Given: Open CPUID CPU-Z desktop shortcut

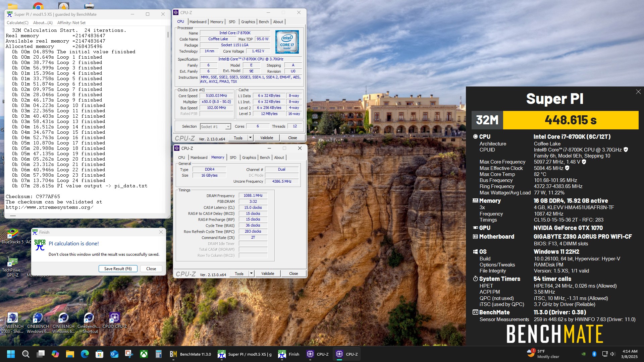Looking at the screenshot, I should pos(115,320).
